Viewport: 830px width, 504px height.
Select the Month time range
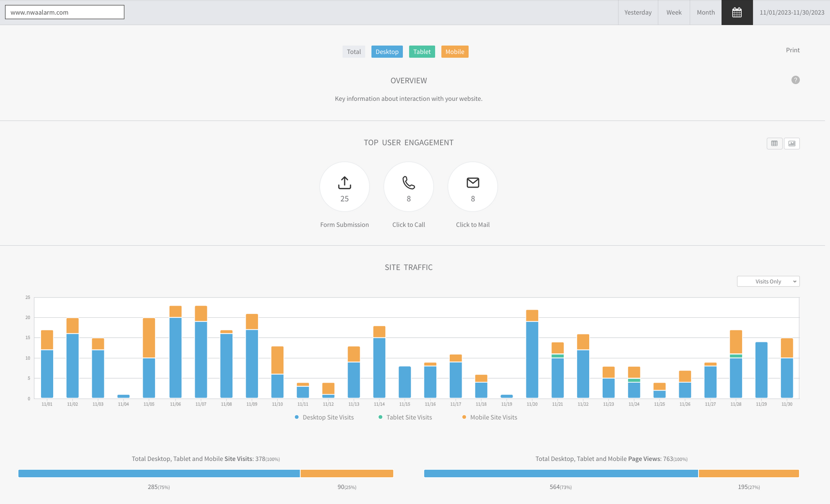coord(705,13)
